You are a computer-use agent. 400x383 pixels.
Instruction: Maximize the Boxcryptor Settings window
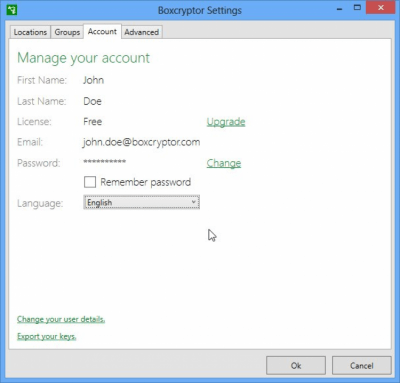click(x=357, y=7)
